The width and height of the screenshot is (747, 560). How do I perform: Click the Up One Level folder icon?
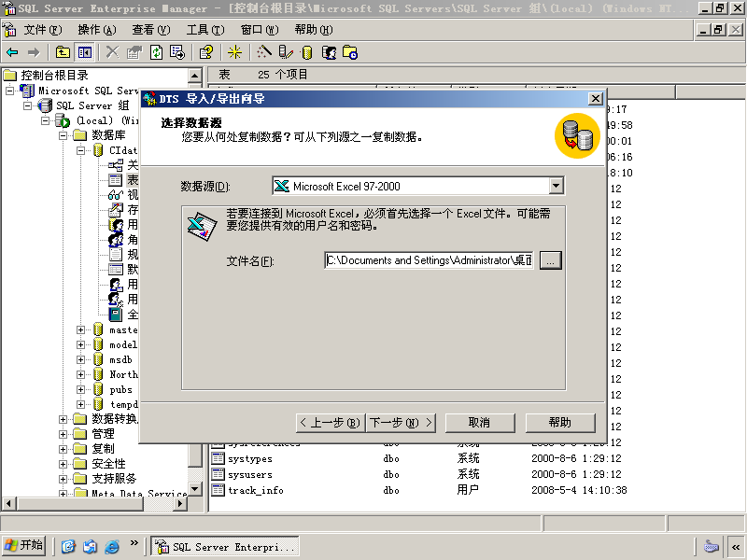click(63, 52)
